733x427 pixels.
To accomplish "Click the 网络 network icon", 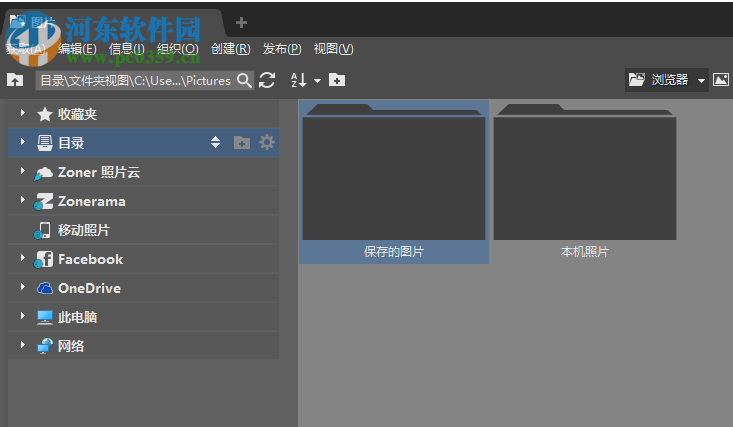I will pos(45,346).
